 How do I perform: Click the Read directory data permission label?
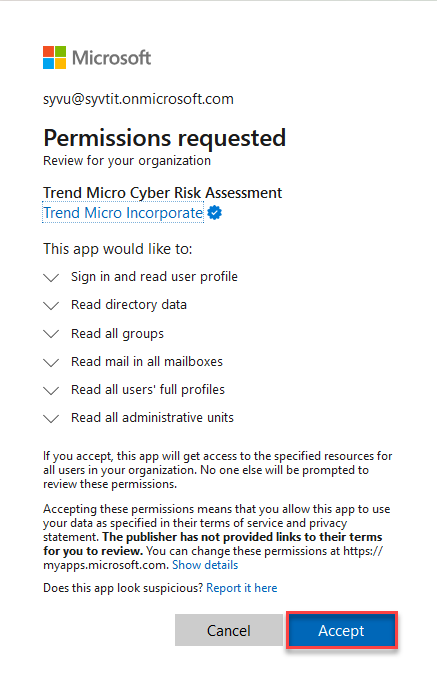[x=129, y=305]
